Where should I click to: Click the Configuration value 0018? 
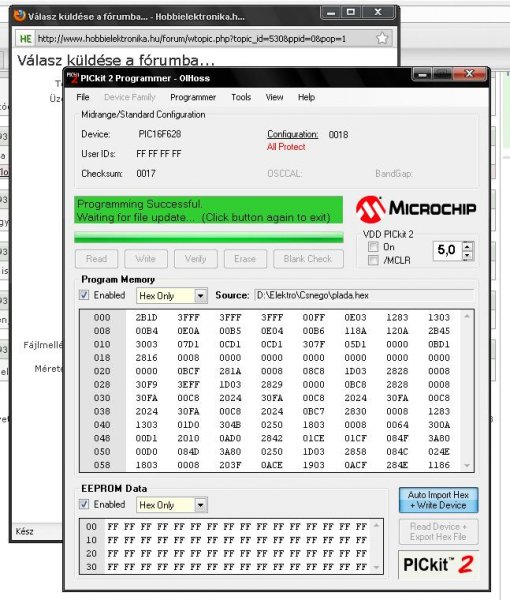point(338,135)
